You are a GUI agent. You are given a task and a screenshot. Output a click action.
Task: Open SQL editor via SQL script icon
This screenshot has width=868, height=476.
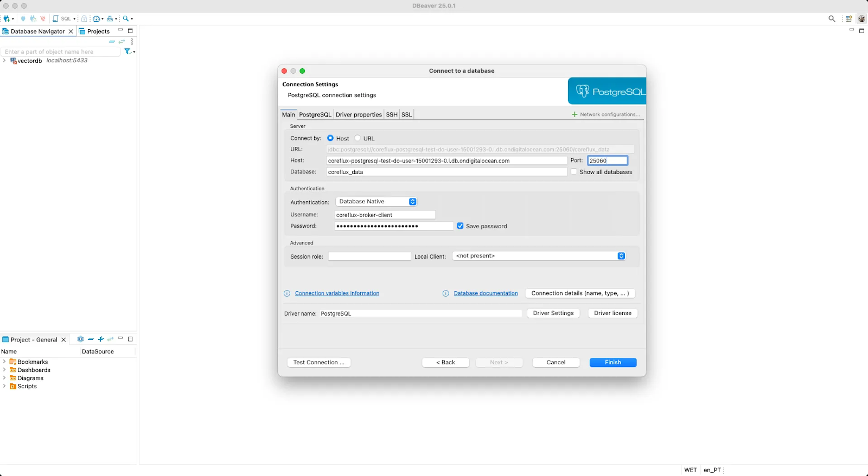(x=55, y=18)
